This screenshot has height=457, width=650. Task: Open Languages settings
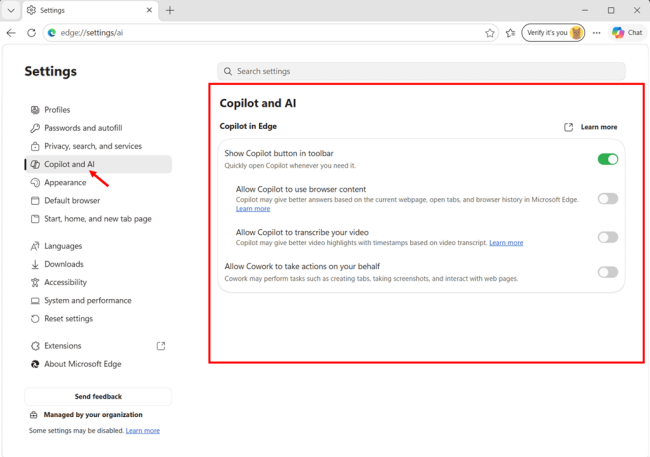(x=98, y=246)
